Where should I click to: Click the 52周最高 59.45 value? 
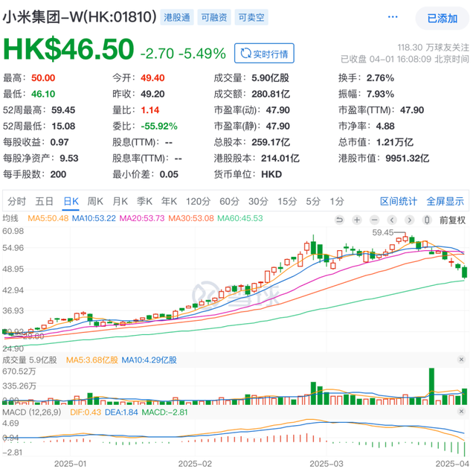63,110
